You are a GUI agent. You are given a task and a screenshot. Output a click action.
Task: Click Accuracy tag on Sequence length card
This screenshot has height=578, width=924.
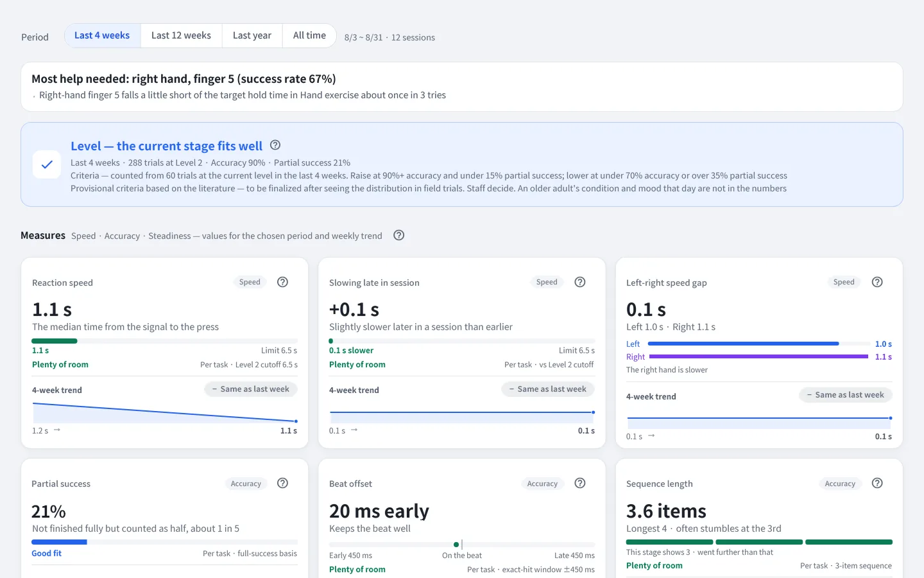[840, 484]
